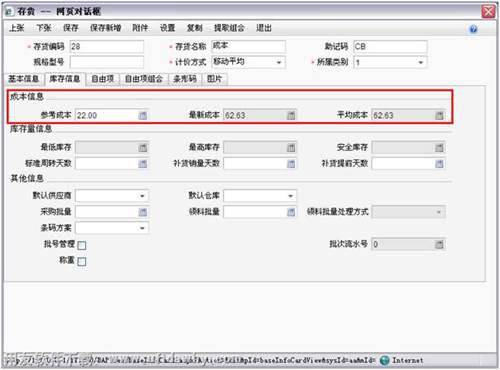Switch to the 条形码 tab
Screen dimensions: 500x370
coord(185,79)
